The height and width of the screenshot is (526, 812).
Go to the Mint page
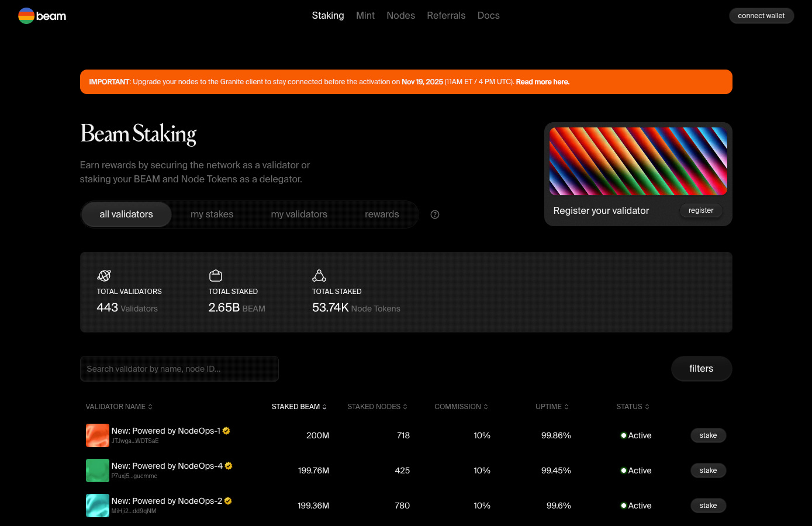tap(365, 16)
